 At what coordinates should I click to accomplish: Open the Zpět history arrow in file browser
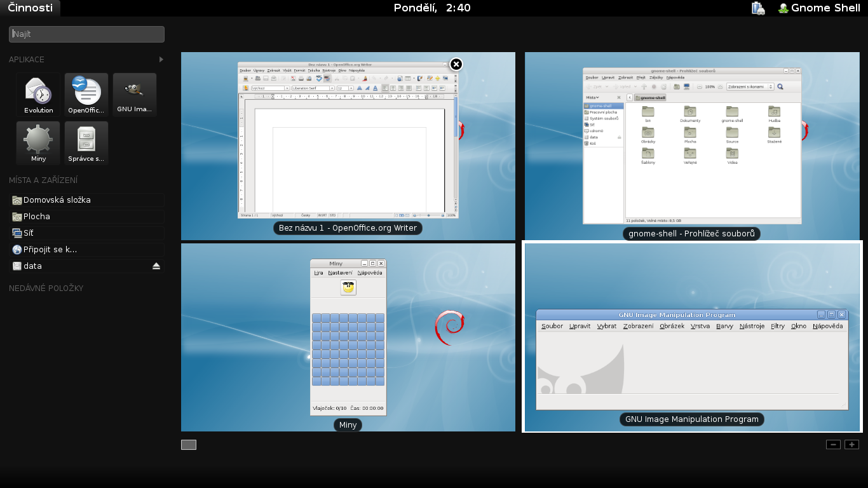pyautogui.click(x=607, y=86)
